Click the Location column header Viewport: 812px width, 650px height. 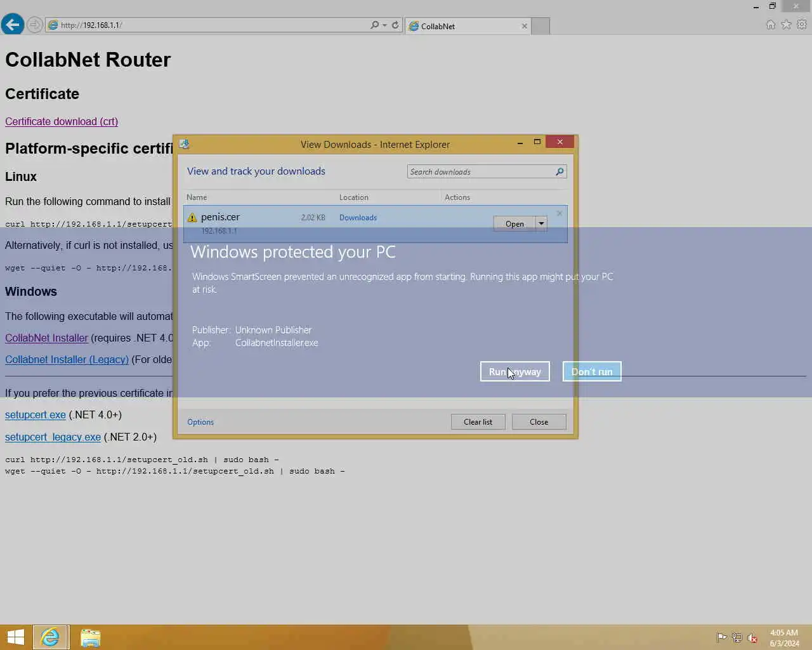point(353,197)
